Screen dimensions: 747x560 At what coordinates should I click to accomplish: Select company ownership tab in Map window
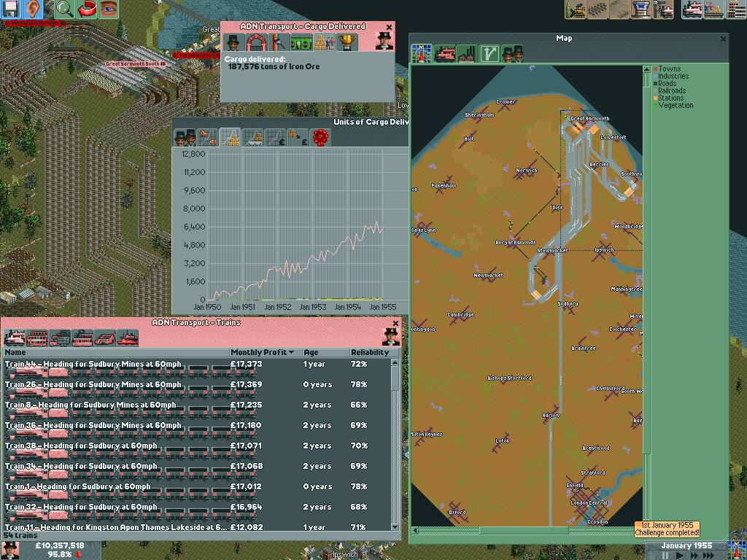coord(512,53)
